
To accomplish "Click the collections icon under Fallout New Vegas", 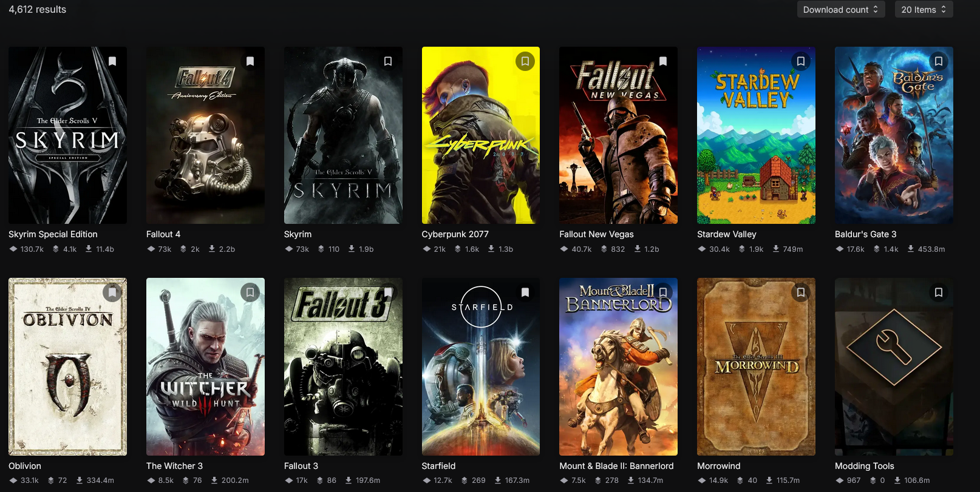I will click(x=604, y=249).
